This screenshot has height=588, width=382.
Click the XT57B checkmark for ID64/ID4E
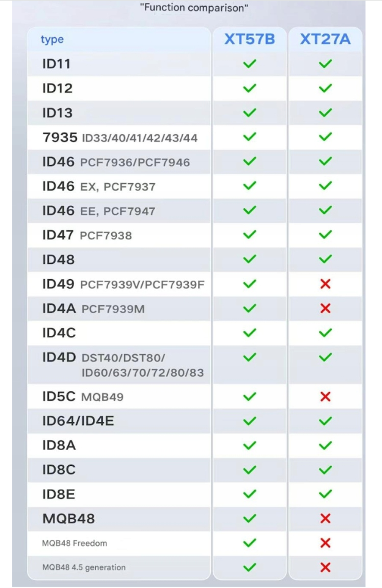click(249, 421)
